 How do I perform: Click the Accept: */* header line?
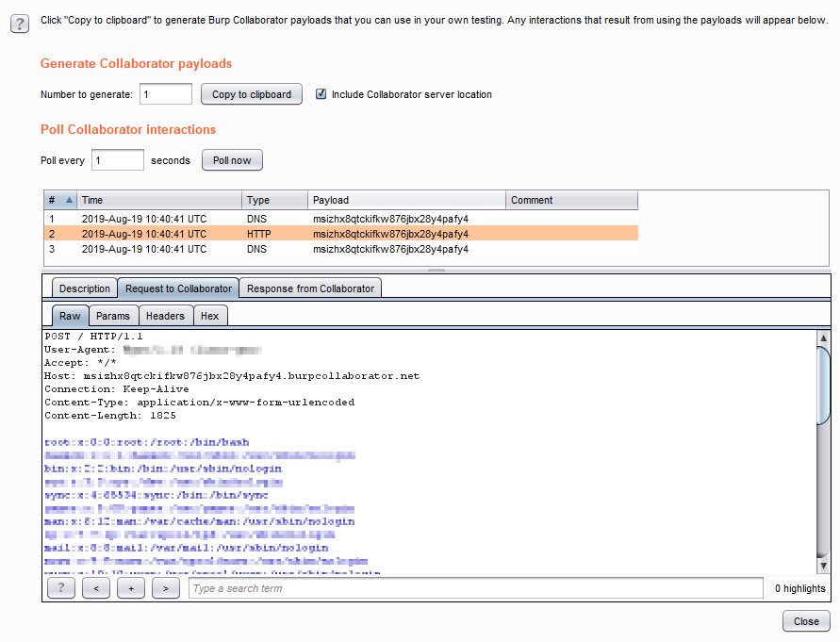[x=80, y=362]
